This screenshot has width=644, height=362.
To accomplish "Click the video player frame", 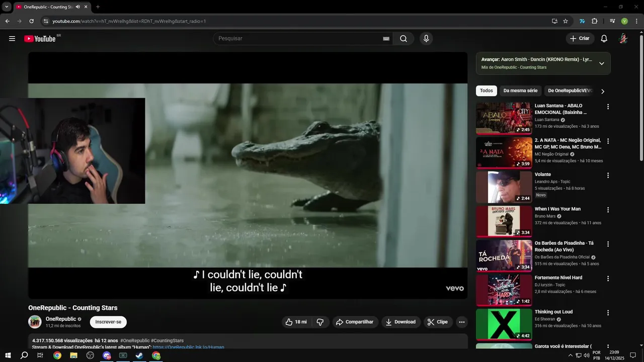I will (x=248, y=175).
